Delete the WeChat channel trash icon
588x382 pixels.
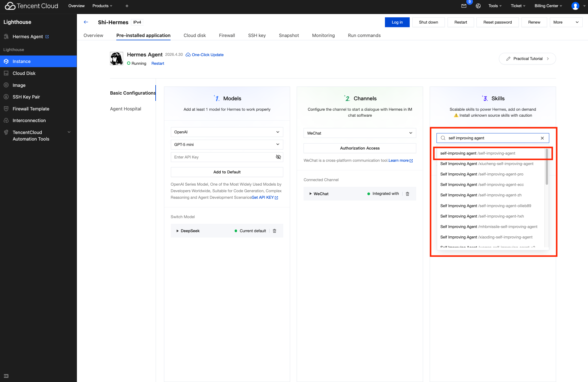(408, 194)
